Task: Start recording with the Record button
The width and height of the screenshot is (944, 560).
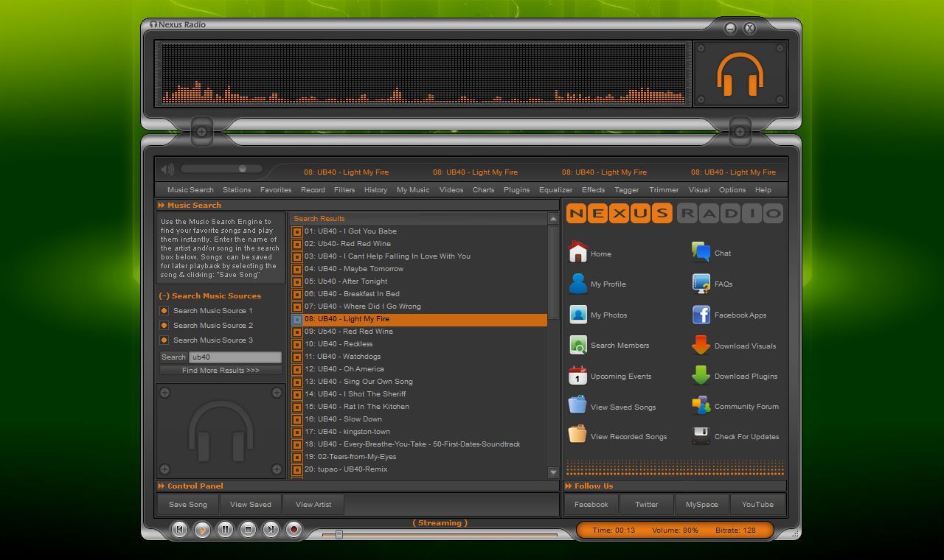Action: (x=294, y=529)
